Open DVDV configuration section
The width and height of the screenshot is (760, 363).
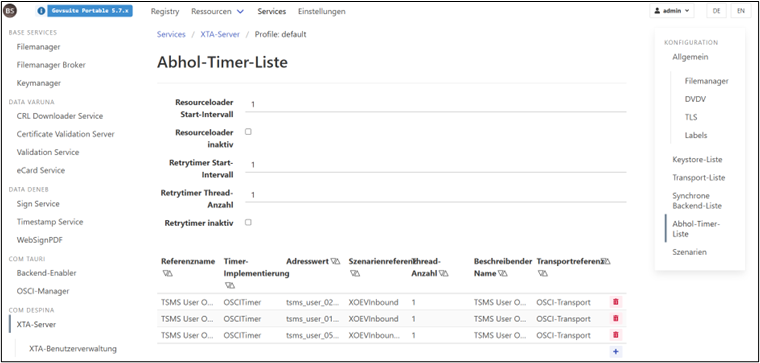click(696, 99)
